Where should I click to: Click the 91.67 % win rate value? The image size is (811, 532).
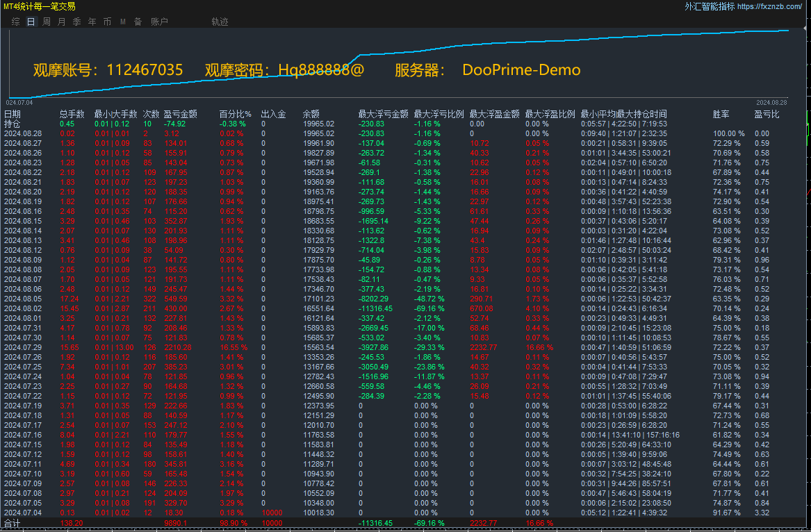[x=727, y=513]
